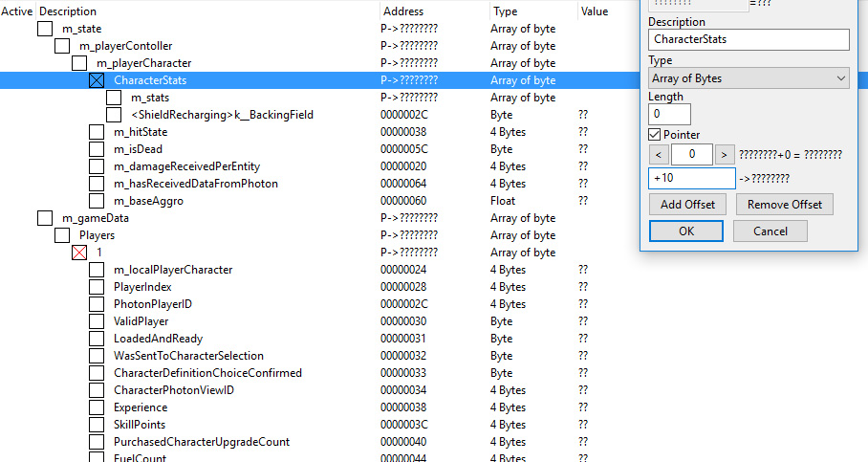Uncheck the Pointer checkbox
868x462 pixels.
point(656,135)
